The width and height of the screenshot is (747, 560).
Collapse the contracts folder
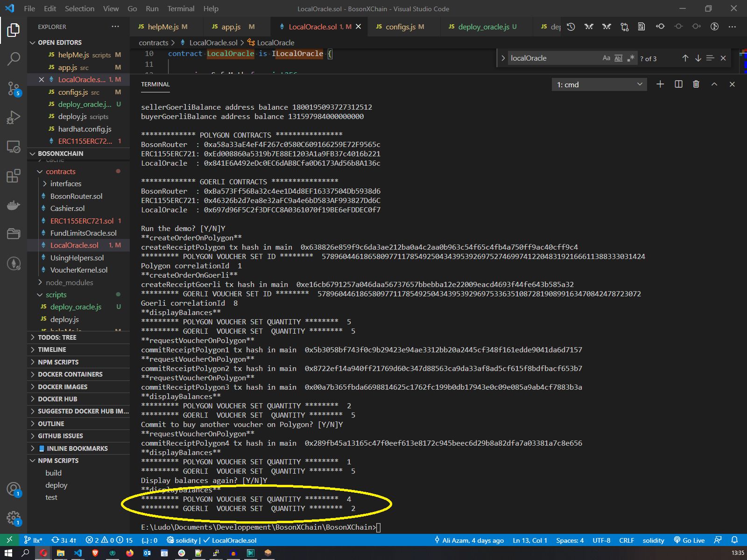[78, 171]
